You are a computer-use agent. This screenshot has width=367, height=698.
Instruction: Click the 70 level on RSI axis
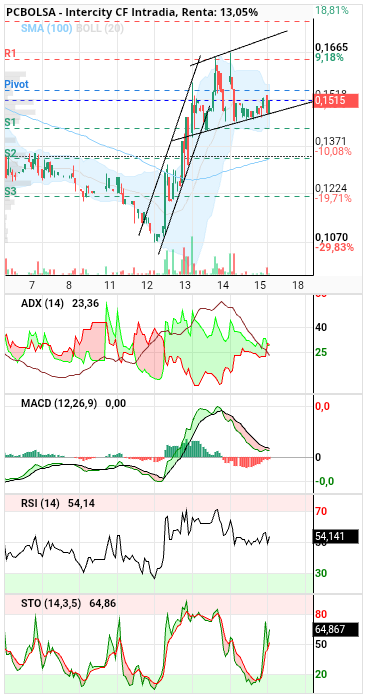click(x=322, y=511)
